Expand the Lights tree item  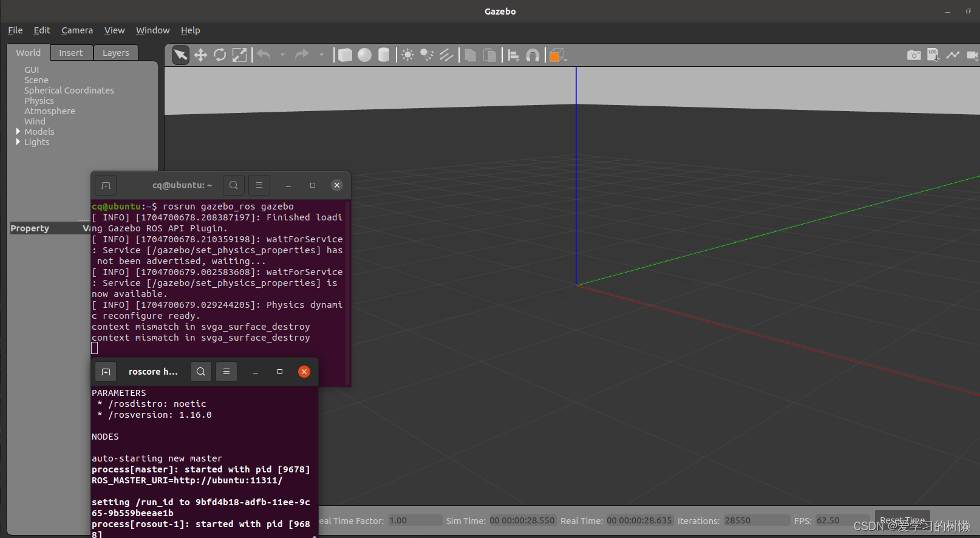(x=18, y=142)
